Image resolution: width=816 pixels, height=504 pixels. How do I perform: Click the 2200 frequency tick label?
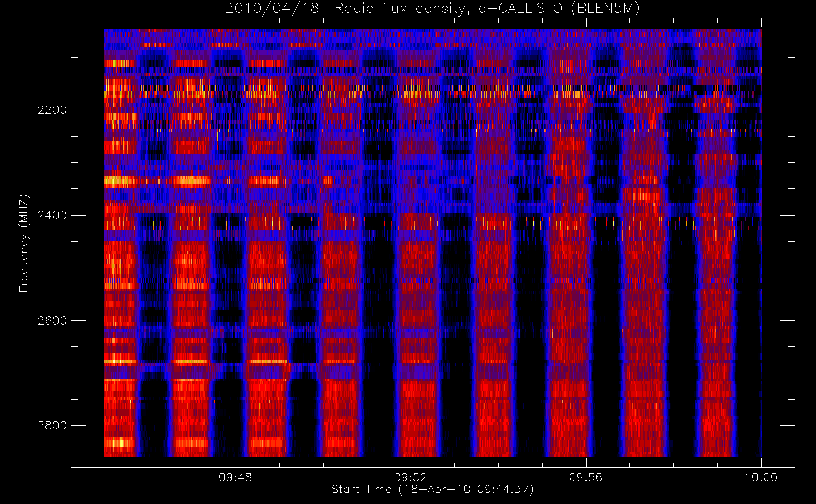[x=52, y=110]
